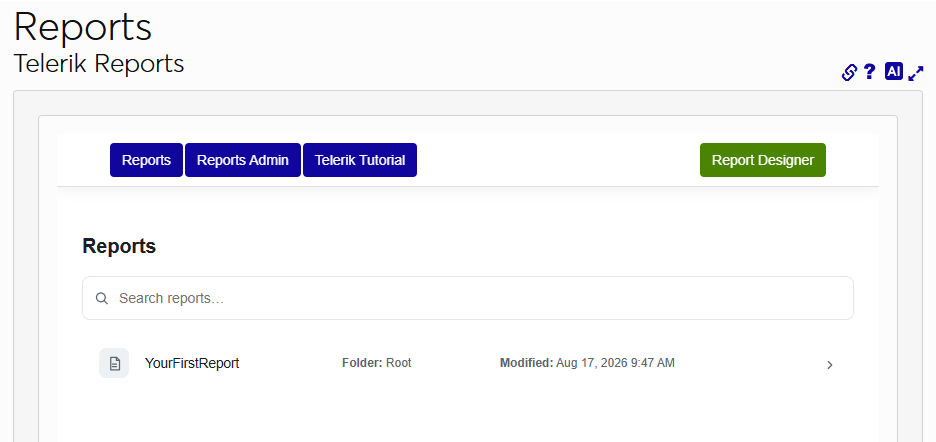
Task: Expand the page to full screen
Action: tap(916, 73)
